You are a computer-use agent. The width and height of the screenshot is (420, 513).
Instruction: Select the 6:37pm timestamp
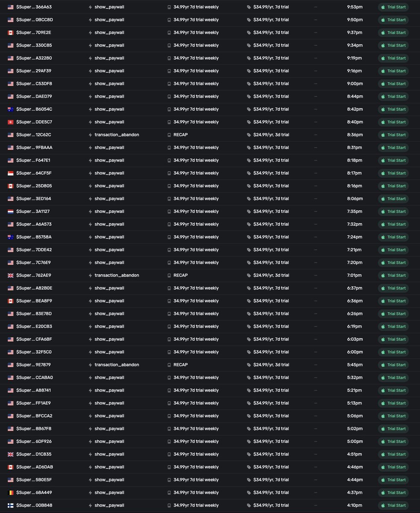[355, 288]
